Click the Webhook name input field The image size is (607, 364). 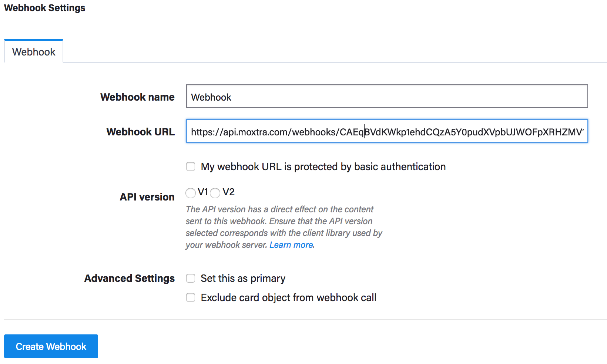click(387, 97)
